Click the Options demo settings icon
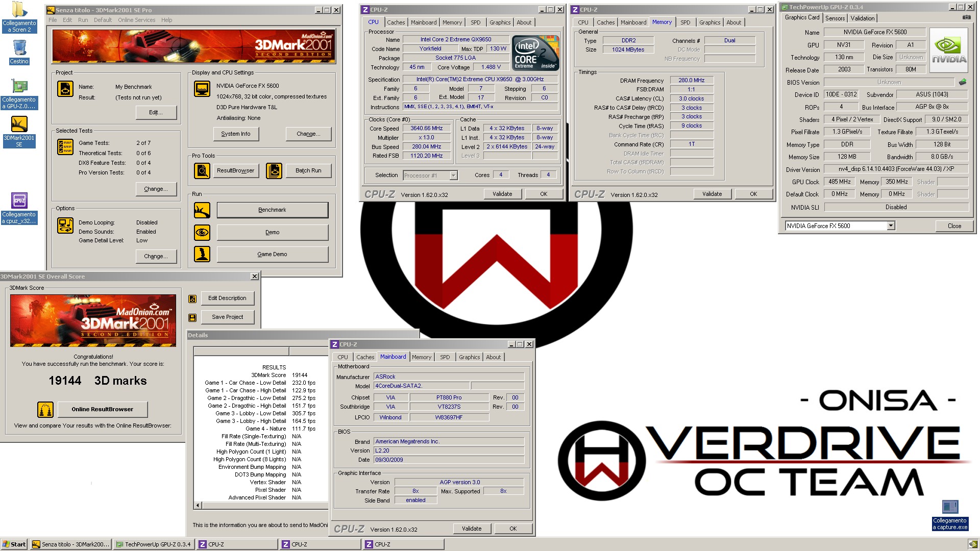The width and height of the screenshot is (980, 551). click(x=65, y=226)
